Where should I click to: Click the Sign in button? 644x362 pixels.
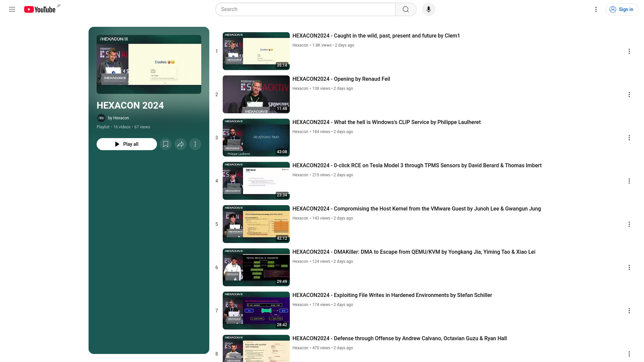tap(622, 9)
